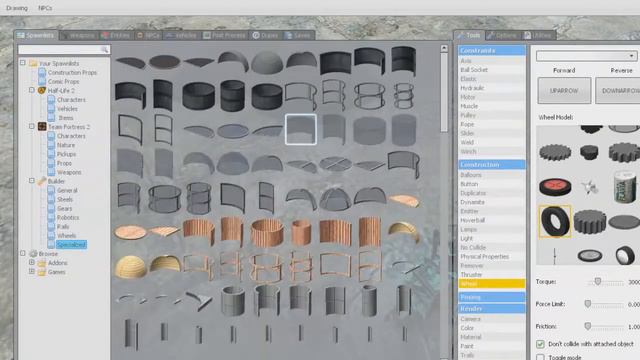Viewport: 640px width, 360px height.
Task: Enable the Toggle mode checkbox
Action: click(x=540, y=357)
